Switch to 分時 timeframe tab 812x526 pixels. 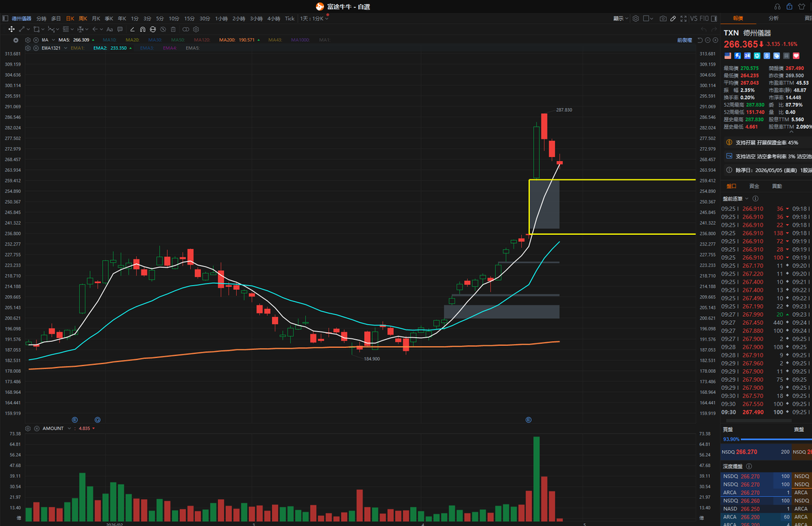click(41, 18)
